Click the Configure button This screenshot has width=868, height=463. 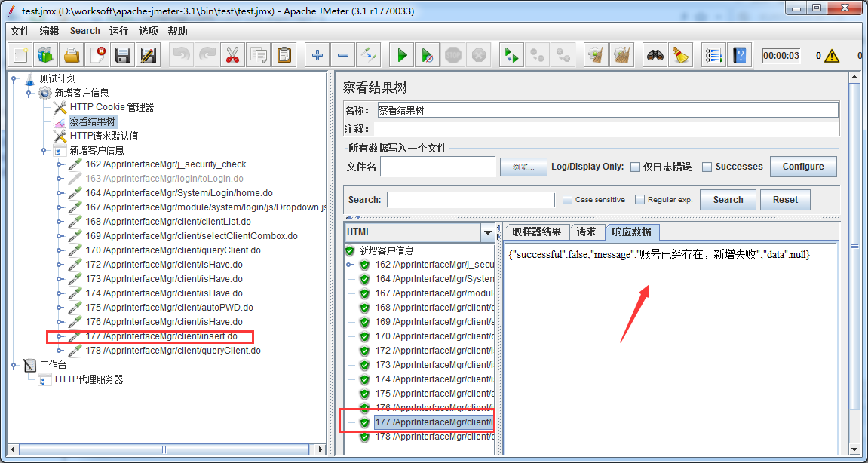tap(803, 167)
